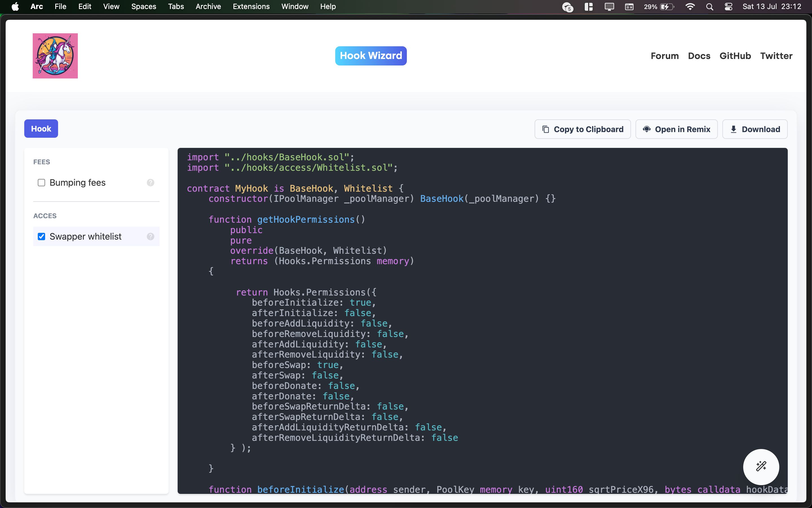Image resolution: width=812 pixels, height=508 pixels.
Task: Open the Extensions menu
Action: [x=251, y=7]
